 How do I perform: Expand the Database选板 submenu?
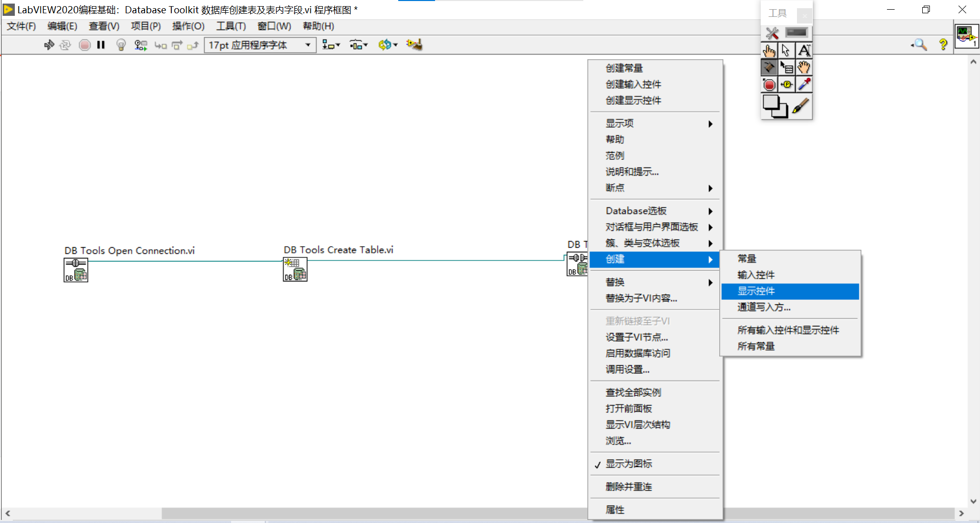pos(636,210)
